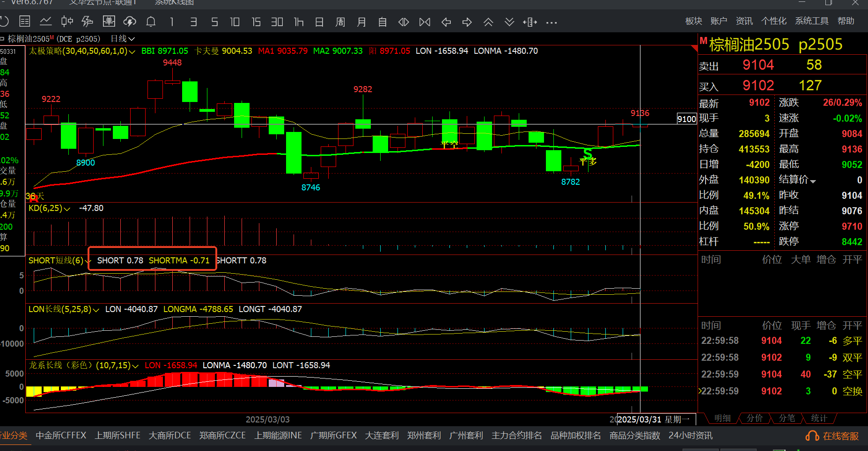Image resolution: width=868 pixels, height=451 pixels.
Task: Expand the 太极策略 indicator dropdown
Action: coord(132,51)
